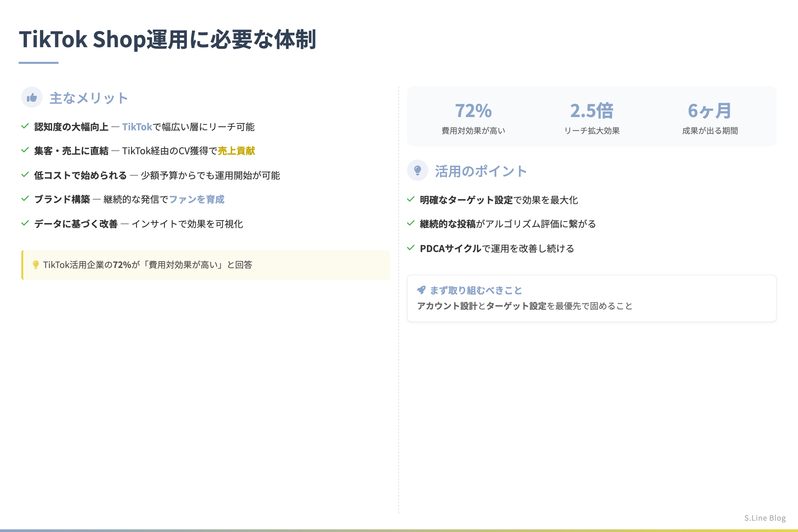Click the 72% statistic figure

click(x=473, y=111)
